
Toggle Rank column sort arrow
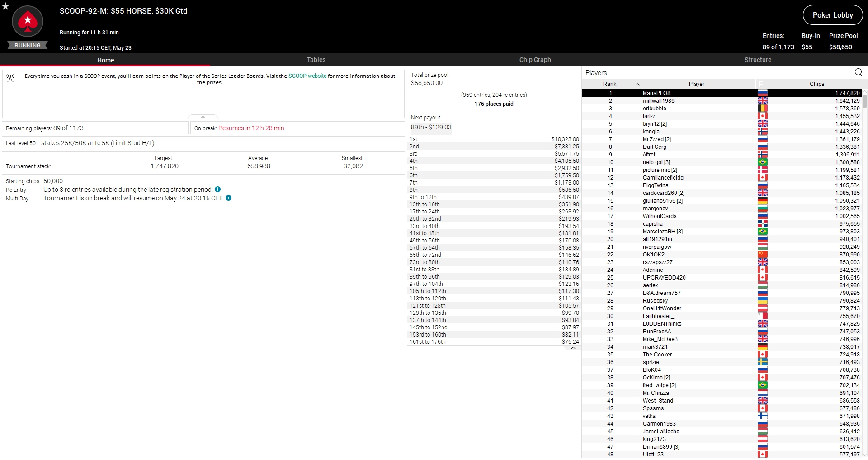click(637, 85)
